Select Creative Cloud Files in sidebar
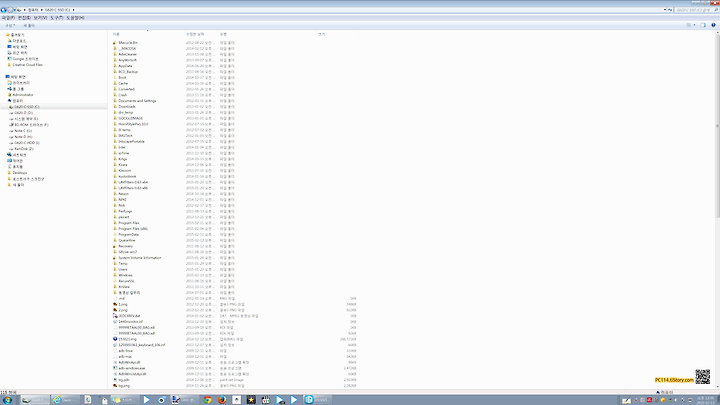The width and height of the screenshot is (720, 405). (x=27, y=65)
